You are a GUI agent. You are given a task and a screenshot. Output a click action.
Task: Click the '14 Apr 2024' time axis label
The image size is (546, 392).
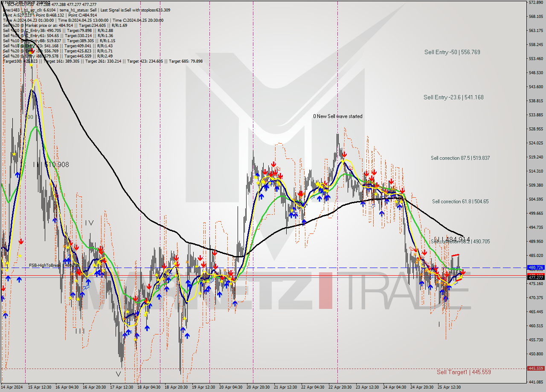pyautogui.click(x=12, y=387)
